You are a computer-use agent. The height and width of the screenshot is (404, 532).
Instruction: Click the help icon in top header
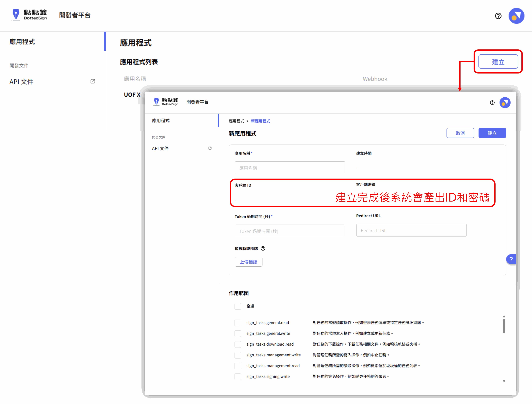(x=498, y=16)
